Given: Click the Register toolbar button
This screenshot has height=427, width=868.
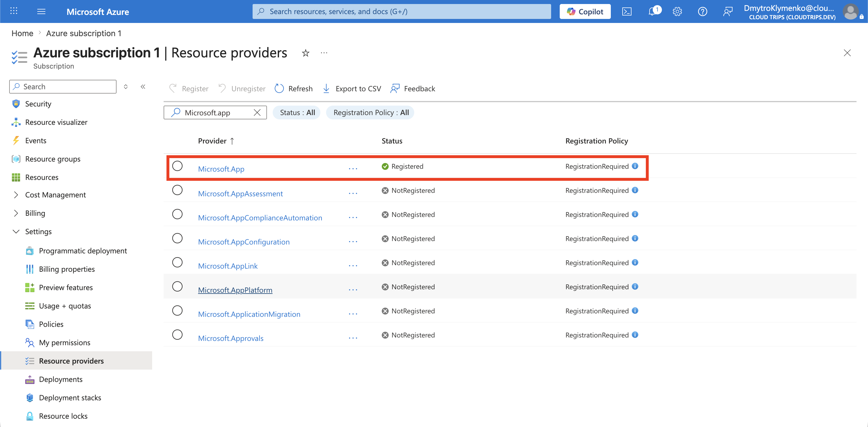Looking at the screenshot, I should 189,89.
